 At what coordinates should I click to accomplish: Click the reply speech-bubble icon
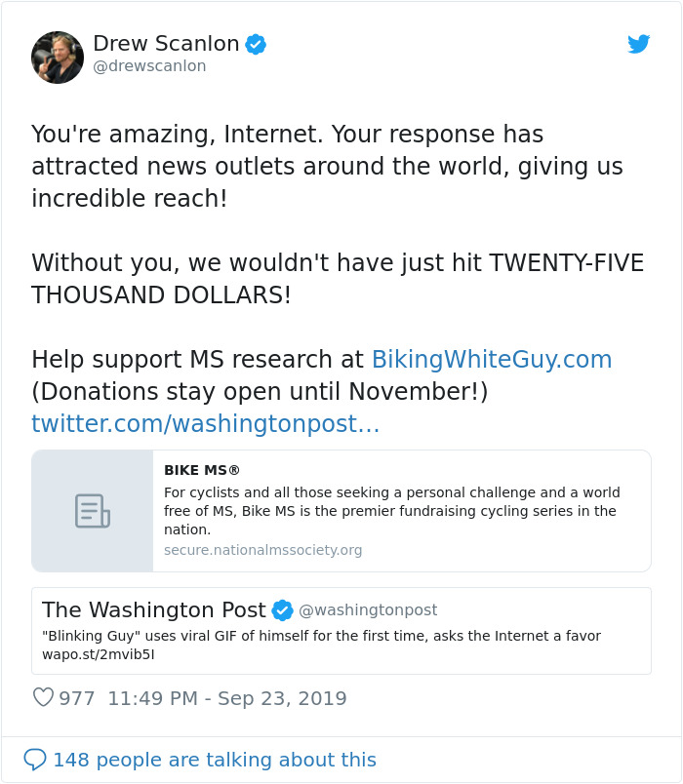(35, 759)
